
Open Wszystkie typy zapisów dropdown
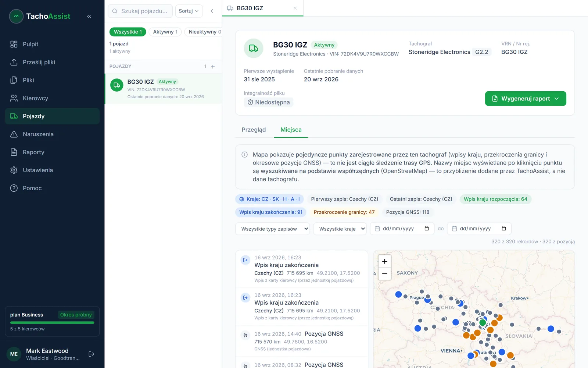[x=272, y=229]
